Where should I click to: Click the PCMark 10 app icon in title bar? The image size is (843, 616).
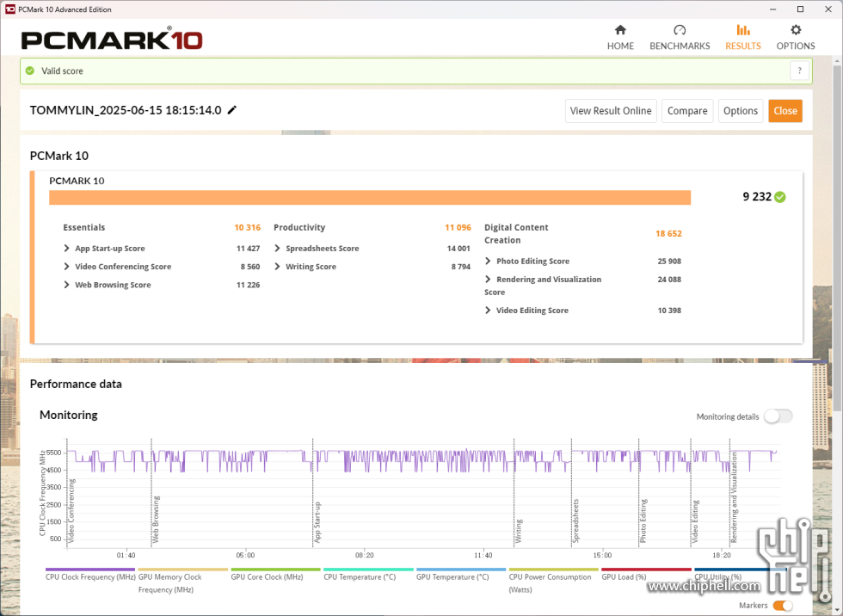coord(9,9)
